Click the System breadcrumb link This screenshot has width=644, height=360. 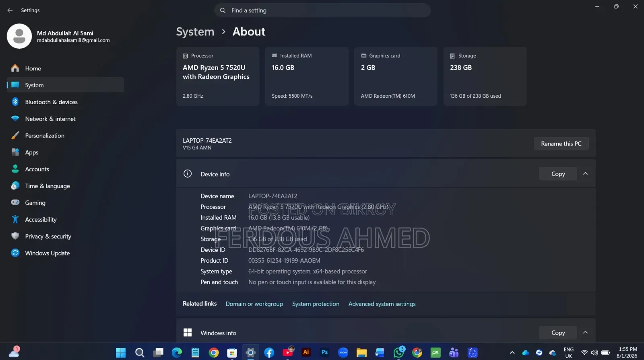[x=195, y=32]
